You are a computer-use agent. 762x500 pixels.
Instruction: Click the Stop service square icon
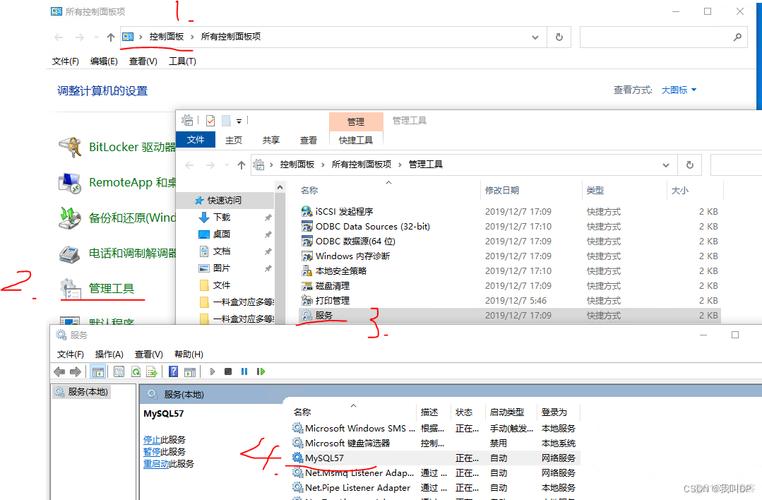pyautogui.click(x=228, y=372)
